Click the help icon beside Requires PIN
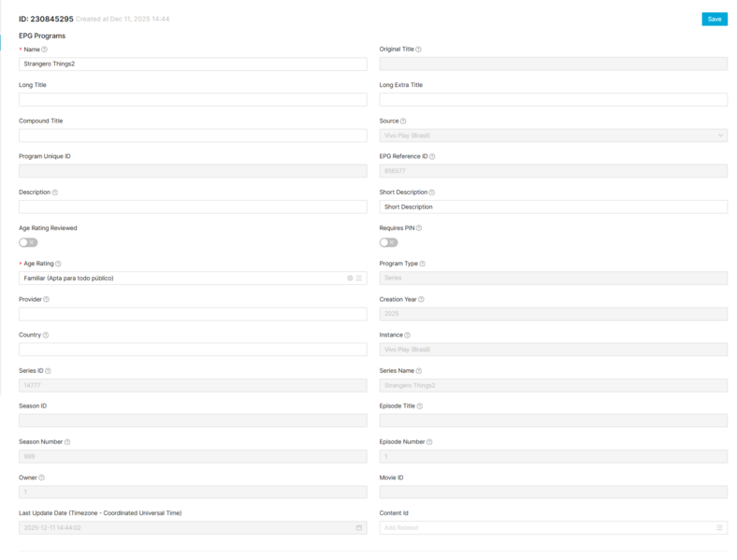 (x=417, y=228)
